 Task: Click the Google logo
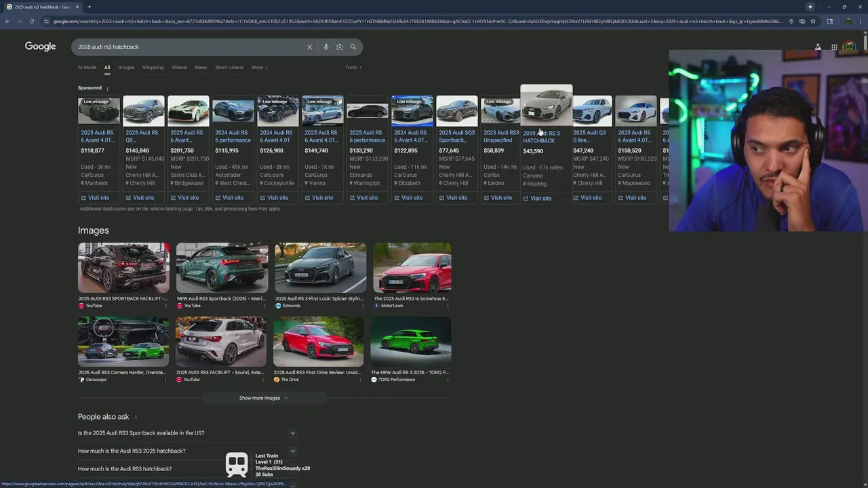click(x=40, y=46)
